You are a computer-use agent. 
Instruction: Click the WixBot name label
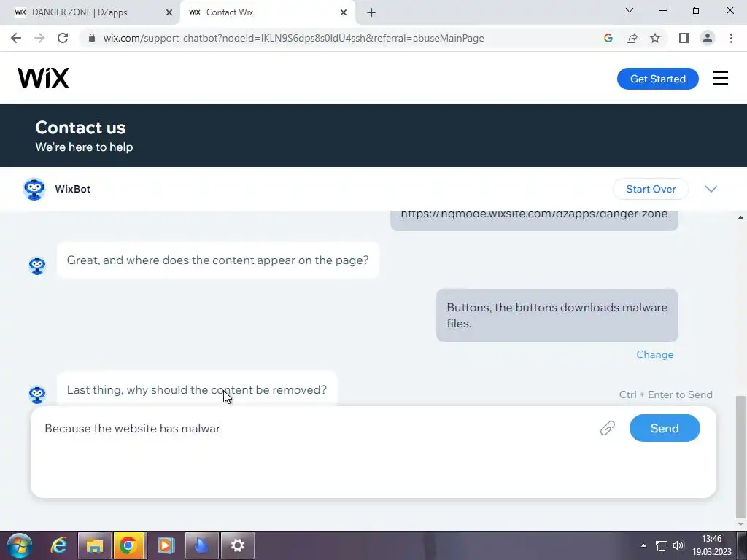click(x=72, y=189)
